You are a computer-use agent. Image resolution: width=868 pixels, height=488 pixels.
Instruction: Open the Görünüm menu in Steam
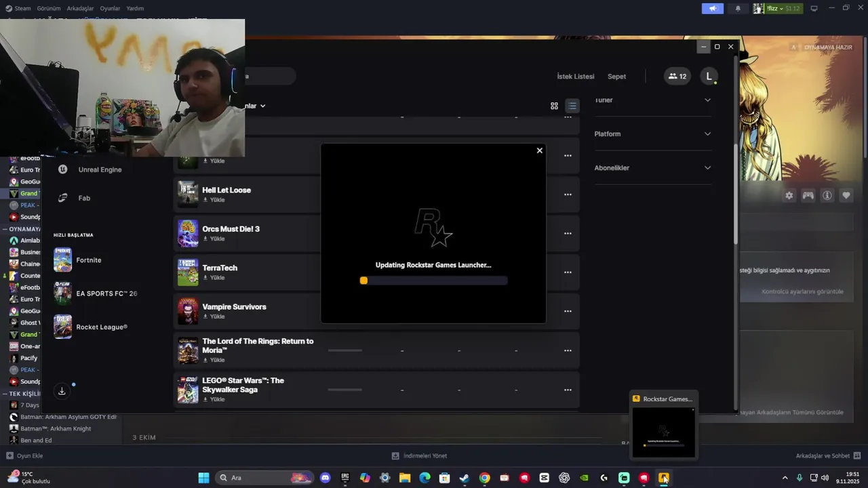click(48, 8)
